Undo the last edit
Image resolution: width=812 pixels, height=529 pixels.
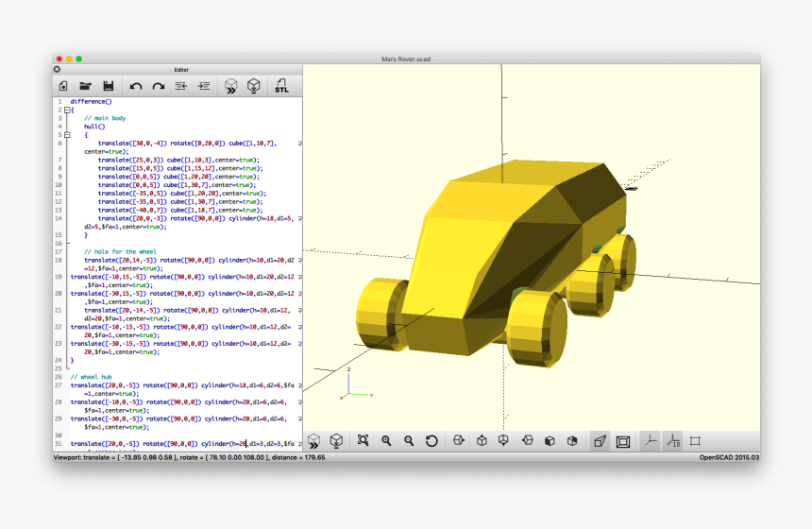(136, 86)
